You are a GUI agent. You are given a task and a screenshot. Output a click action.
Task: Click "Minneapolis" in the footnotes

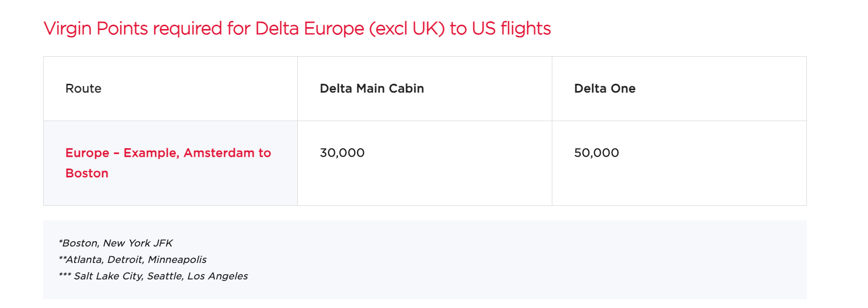click(177, 260)
